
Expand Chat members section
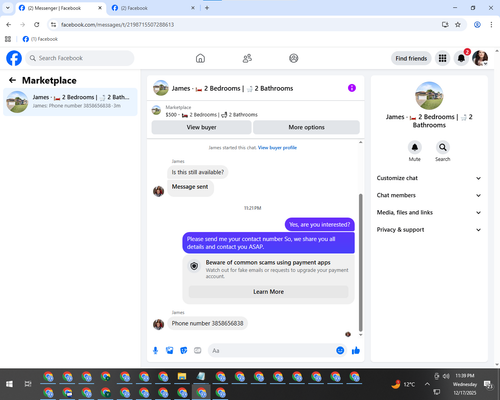(x=429, y=195)
